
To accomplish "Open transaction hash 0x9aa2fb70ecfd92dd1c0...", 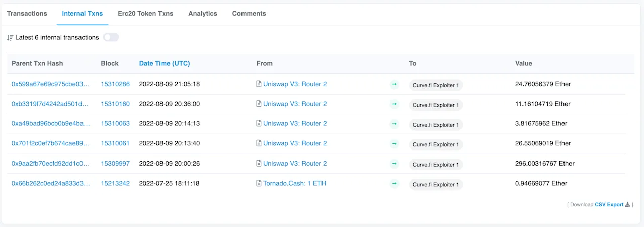I will 50,164.
